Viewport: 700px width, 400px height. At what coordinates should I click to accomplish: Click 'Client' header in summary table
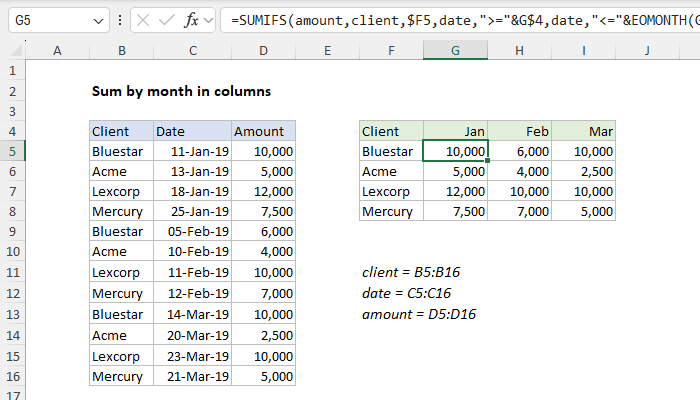pyautogui.click(x=392, y=131)
